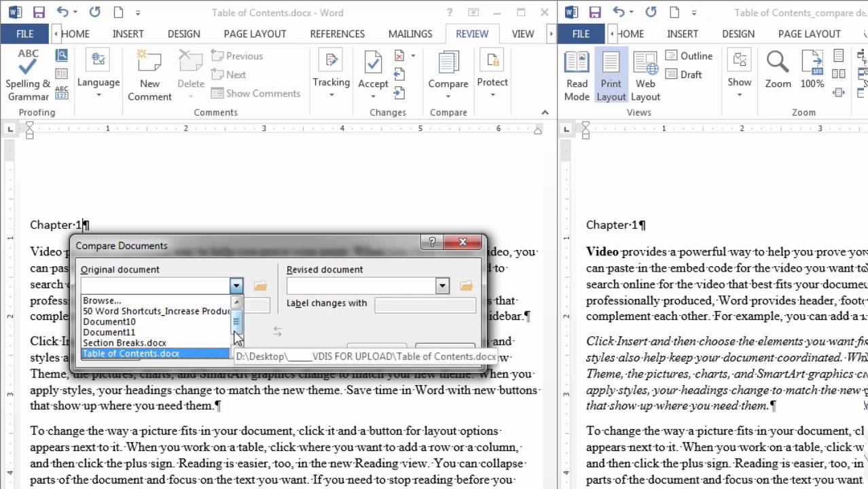
Task: Click Reject change icon
Action: (399, 56)
